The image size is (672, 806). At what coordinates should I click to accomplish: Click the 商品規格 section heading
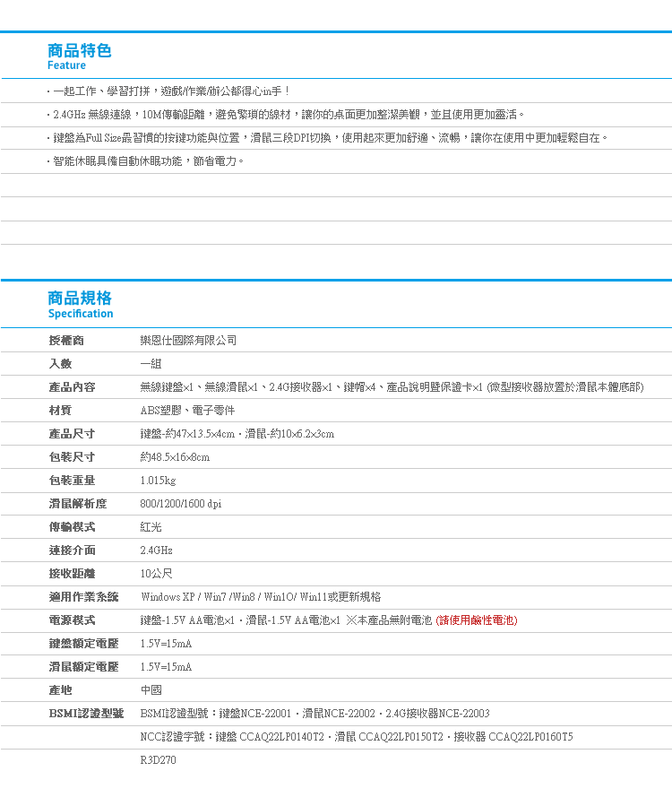(x=80, y=299)
